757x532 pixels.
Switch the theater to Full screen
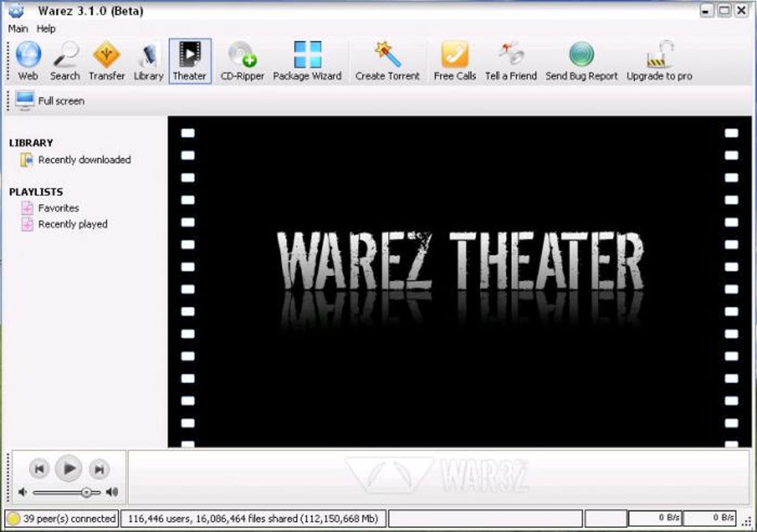[50, 101]
